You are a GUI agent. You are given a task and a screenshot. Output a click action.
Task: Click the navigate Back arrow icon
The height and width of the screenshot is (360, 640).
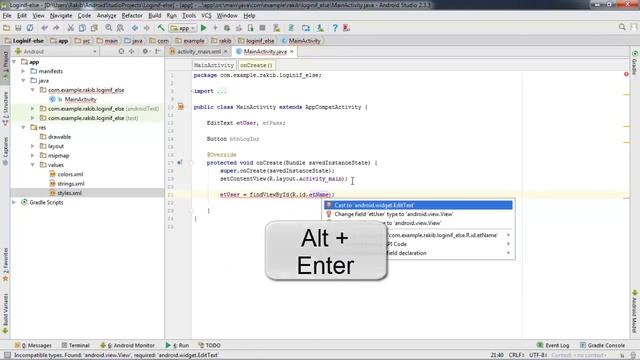tap(135, 28)
